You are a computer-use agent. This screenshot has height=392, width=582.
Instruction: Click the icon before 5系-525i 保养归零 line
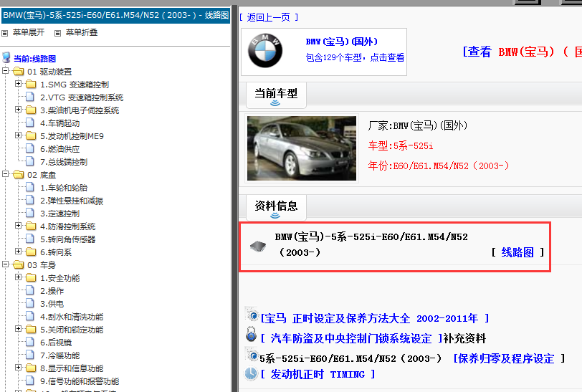point(252,355)
